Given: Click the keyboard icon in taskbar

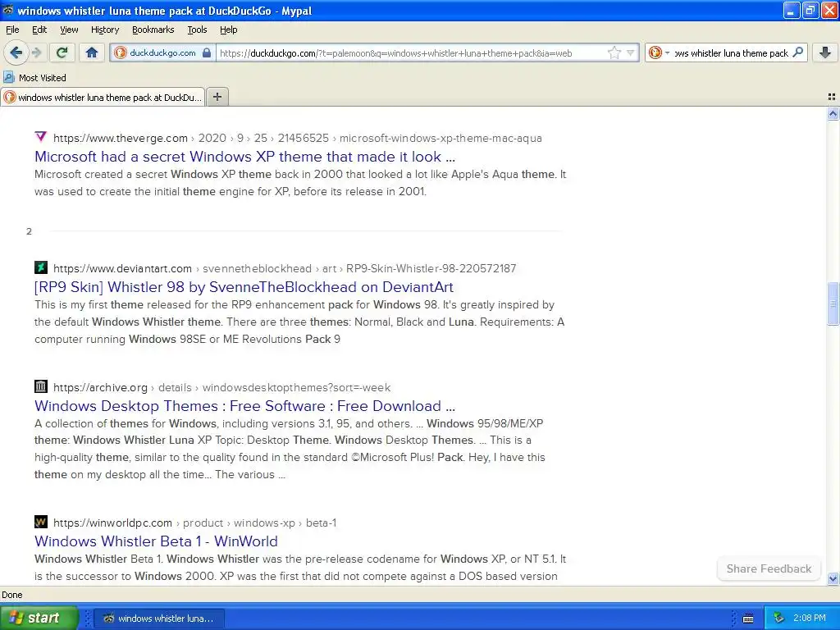Looking at the screenshot, I should [748, 619].
